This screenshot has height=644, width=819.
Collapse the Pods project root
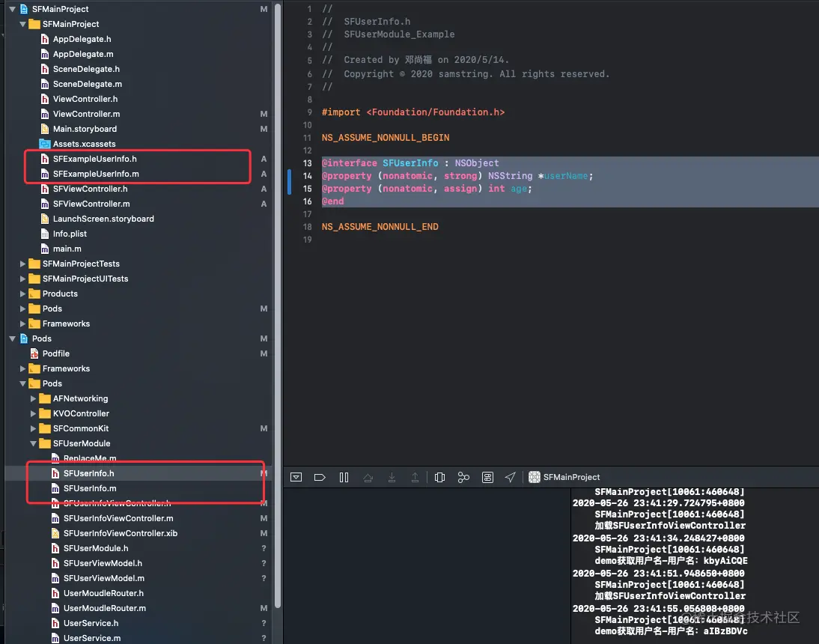[x=13, y=338]
